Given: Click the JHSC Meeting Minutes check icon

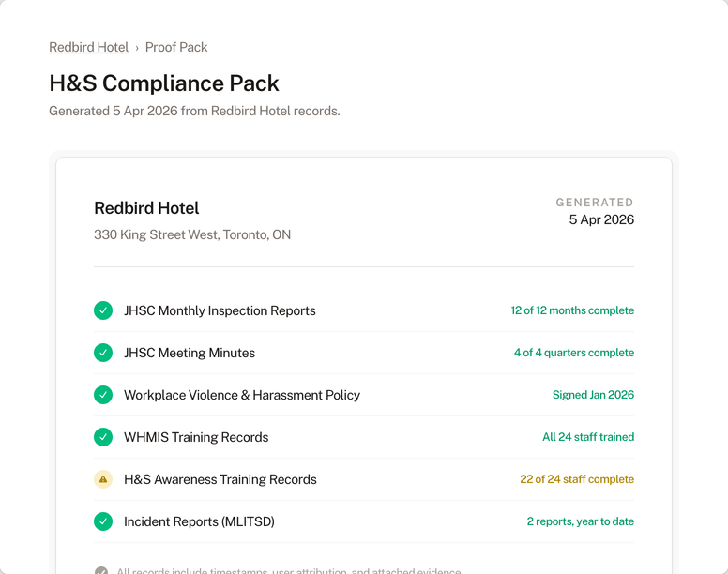Looking at the screenshot, I should [x=103, y=353].
